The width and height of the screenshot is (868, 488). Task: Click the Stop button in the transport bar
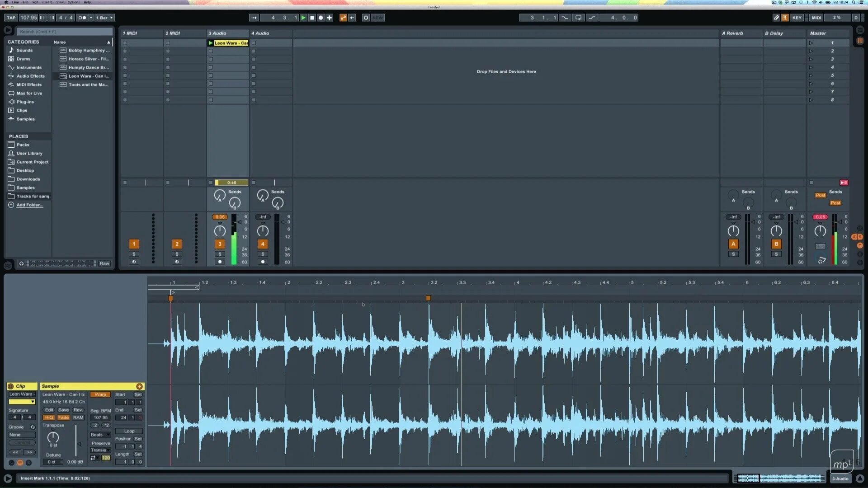click(x=311, y=17)
